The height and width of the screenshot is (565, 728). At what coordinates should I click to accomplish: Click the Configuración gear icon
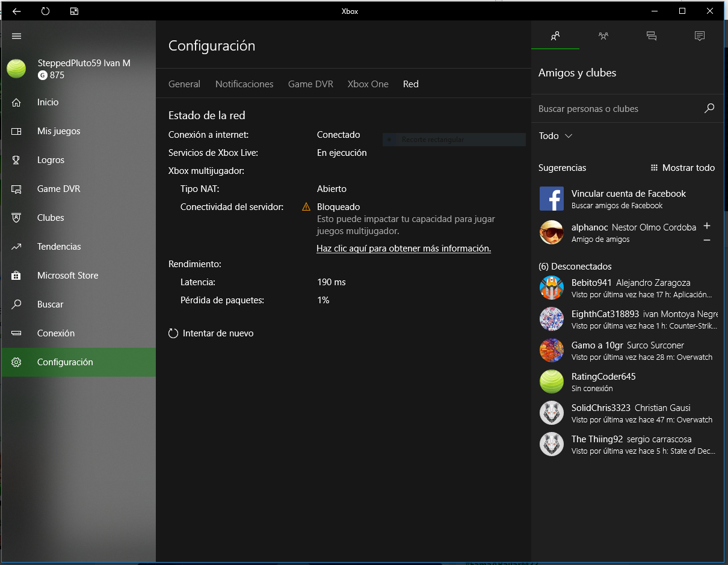[x=16, y=362]
